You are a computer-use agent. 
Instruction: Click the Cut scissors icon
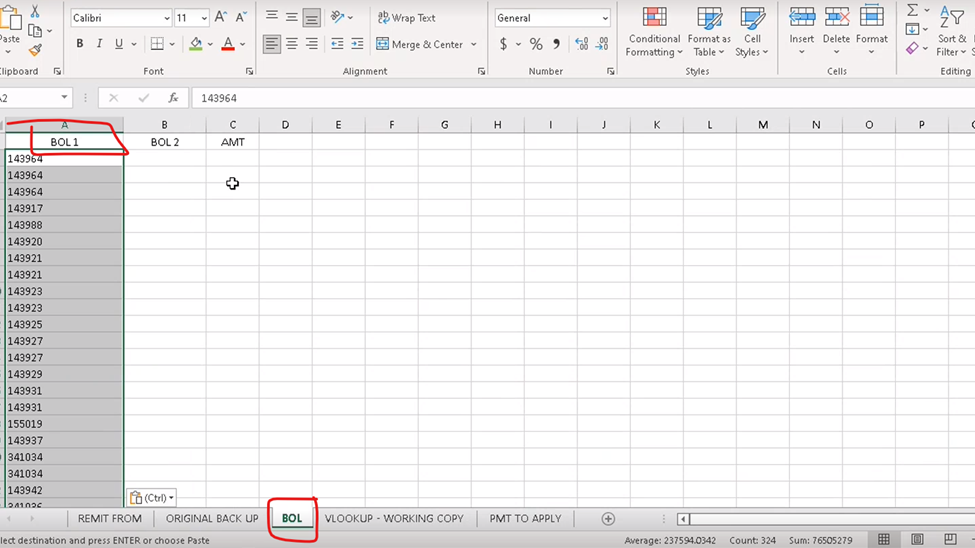35,11
